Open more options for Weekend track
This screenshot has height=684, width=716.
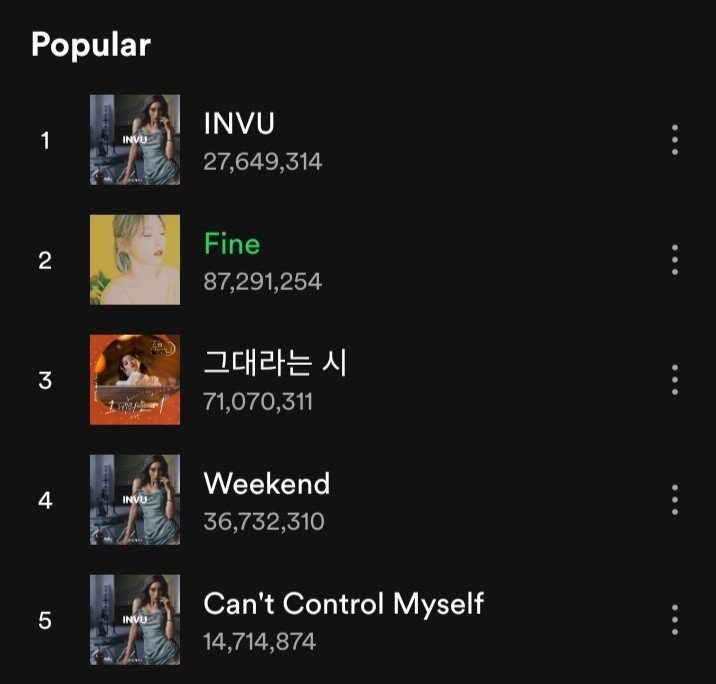pos(675,500)
